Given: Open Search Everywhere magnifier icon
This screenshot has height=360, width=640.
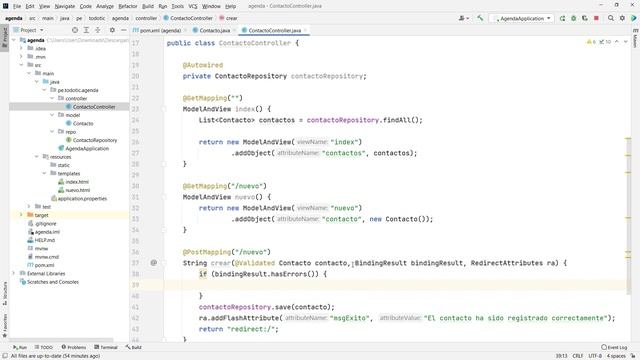Looking at the screenshot, I should [x=611, y=18].
